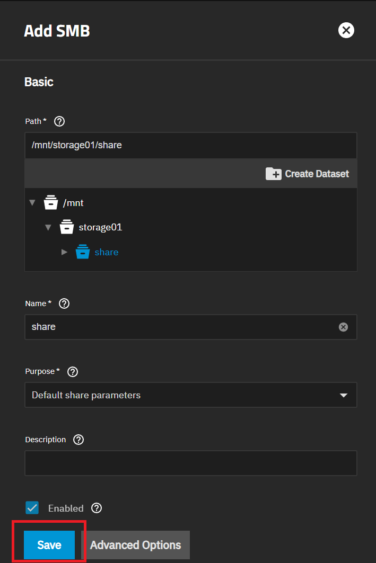
Task: Clear the Name field using the X icon
Action: coord(343,327)
